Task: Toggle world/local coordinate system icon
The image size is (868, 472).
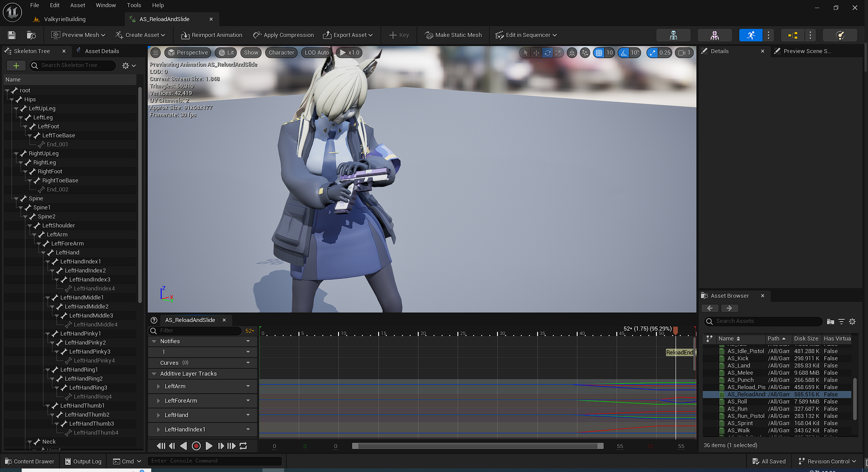Action: coord(572,53)
